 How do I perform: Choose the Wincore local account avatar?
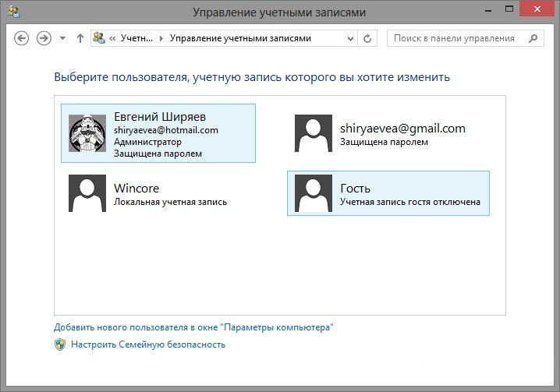coord(87,193)
